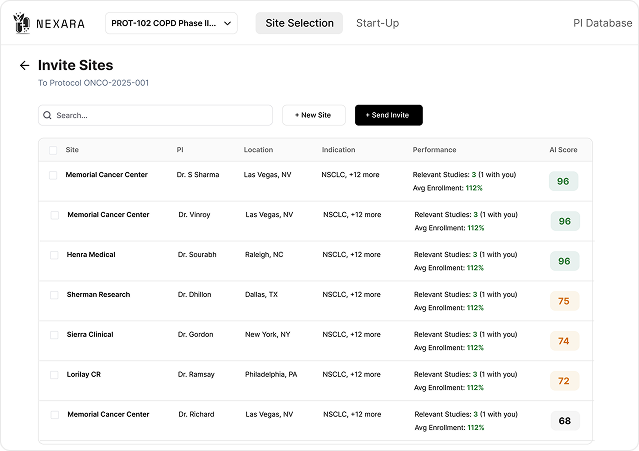The image size is (639, 451).
Task: Click the Performance column header
Action: coord(434,150)
